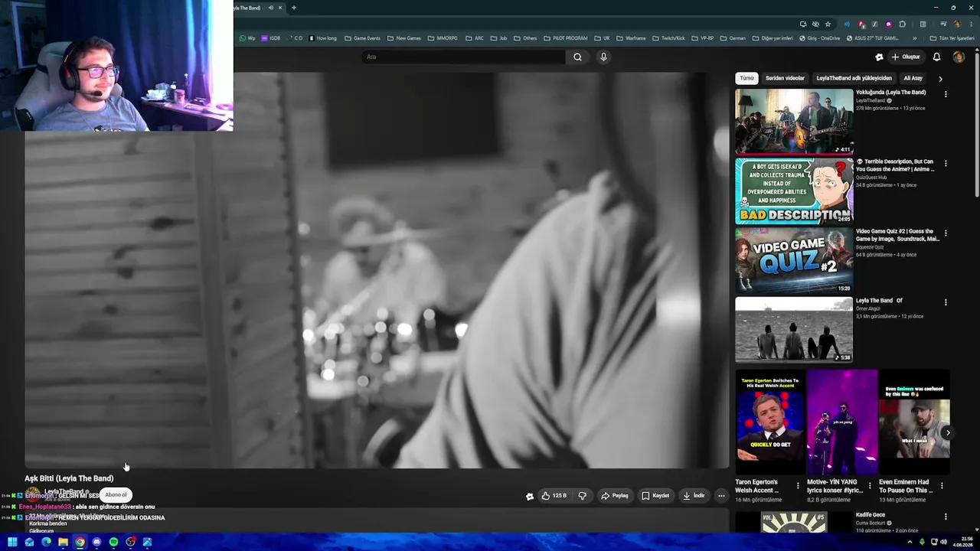980x551 pixels.
Task: Select the LeylaTheBand adlı yükleyiciden chip
Action: [854, 78]
